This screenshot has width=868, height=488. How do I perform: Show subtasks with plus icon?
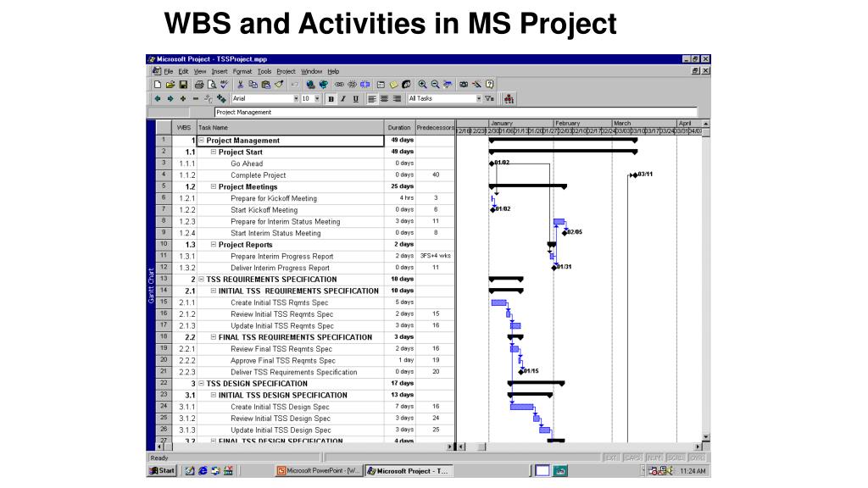point(183,98)
